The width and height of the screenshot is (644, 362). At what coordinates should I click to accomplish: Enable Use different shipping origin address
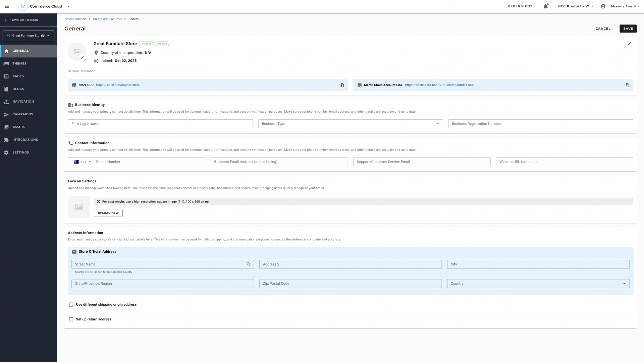(x=71, y=305)
